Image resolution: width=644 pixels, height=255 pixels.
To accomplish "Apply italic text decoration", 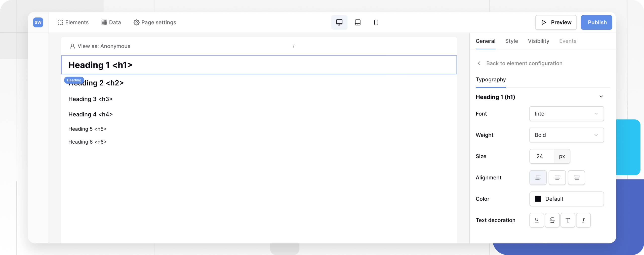I will [x=584, y=220].
